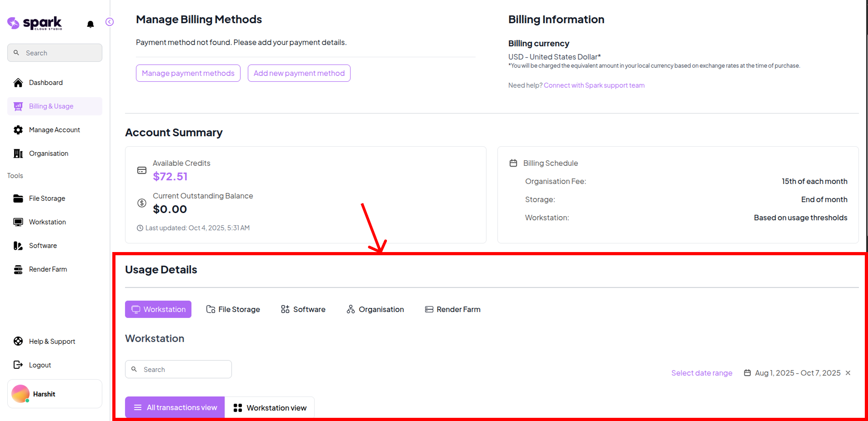Switch to Workstation view
The height and width of the screenshot is (421, 868).
pos(270,408)
